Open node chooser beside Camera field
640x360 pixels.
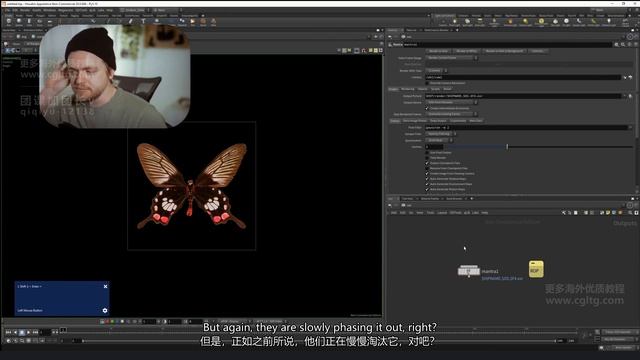[630, 77]
